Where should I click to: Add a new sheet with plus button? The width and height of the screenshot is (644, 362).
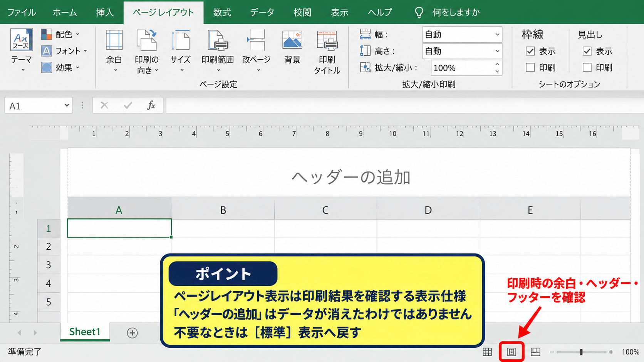132,333
